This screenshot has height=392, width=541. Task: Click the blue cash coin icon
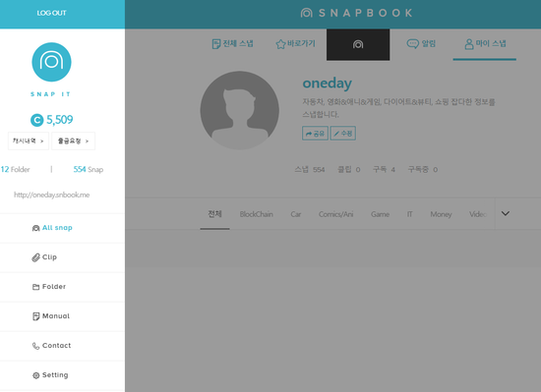click(37, 120)
